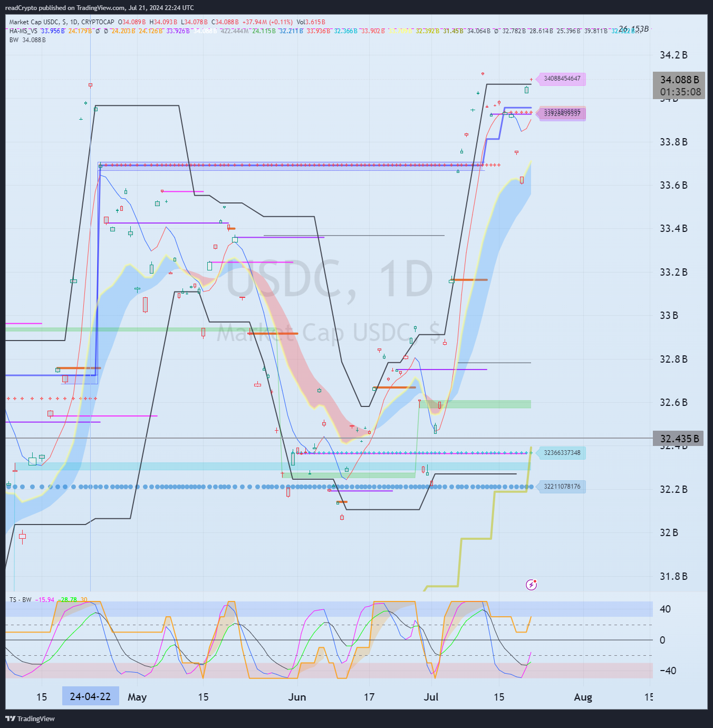Click the TradingView logo at bottom left

30,719
